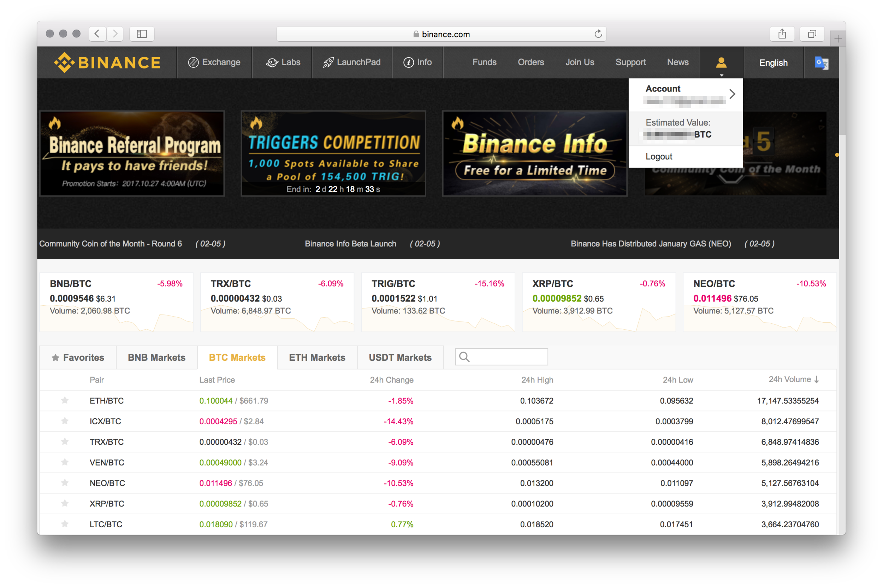Open the BNB/BTC ticker card
Image resolution: width=883 pixels, height=588 pixels.
[x=116, y=302]
